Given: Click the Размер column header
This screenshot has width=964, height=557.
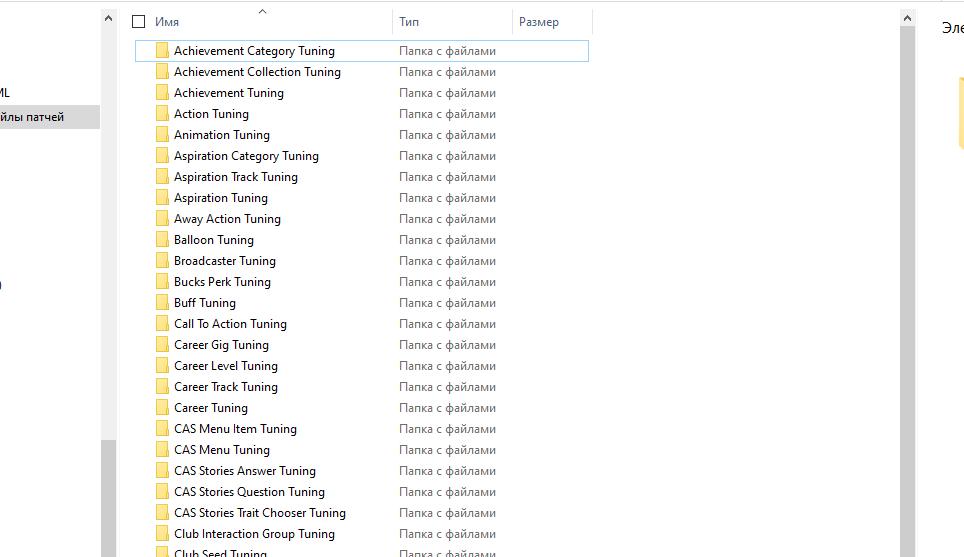Looking at the screenshot, I should coord(539,21).
